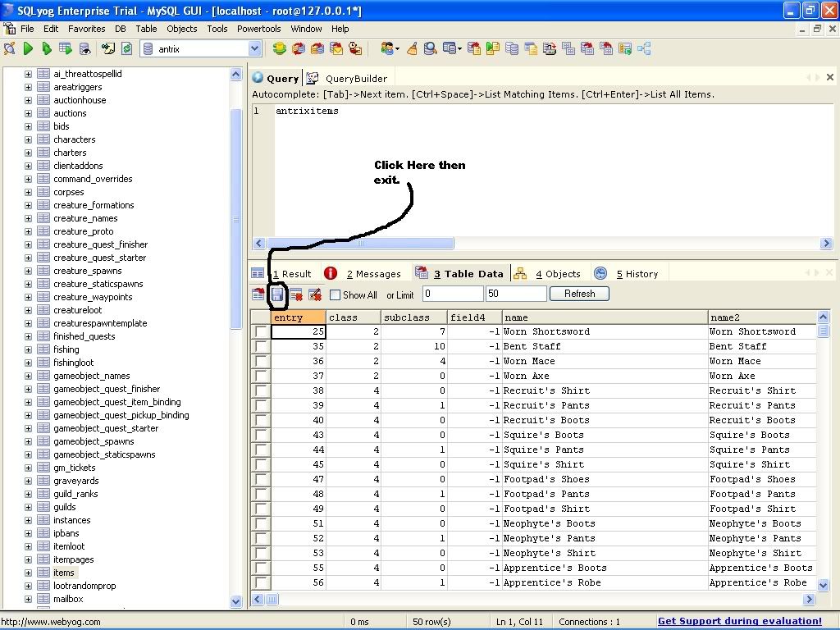Click the query editor horizontal scrollbar thumb
Screen dimensions: 840x630
(x=360, y=243)
